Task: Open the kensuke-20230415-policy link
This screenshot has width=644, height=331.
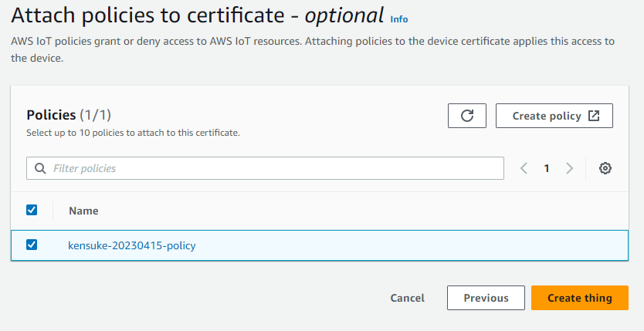Action: [132, 245]
